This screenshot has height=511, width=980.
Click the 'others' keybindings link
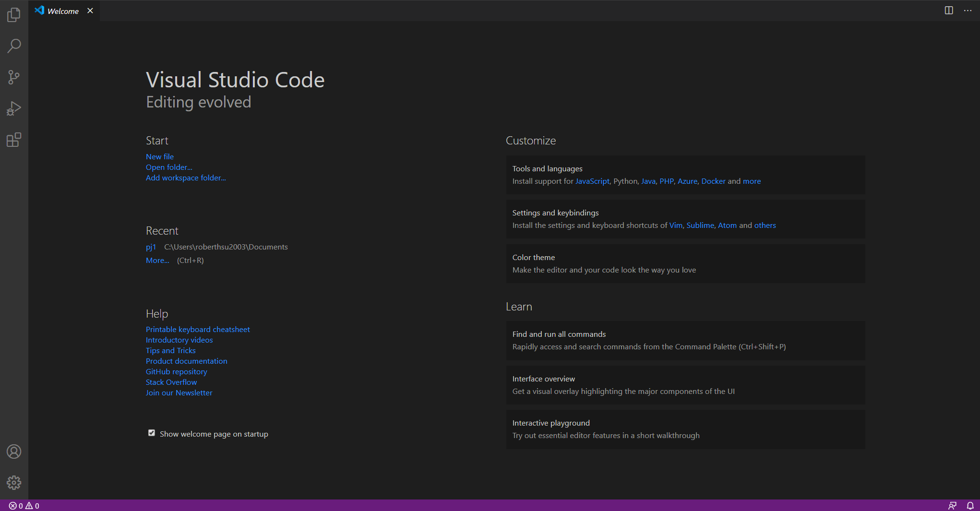point(765,225)
